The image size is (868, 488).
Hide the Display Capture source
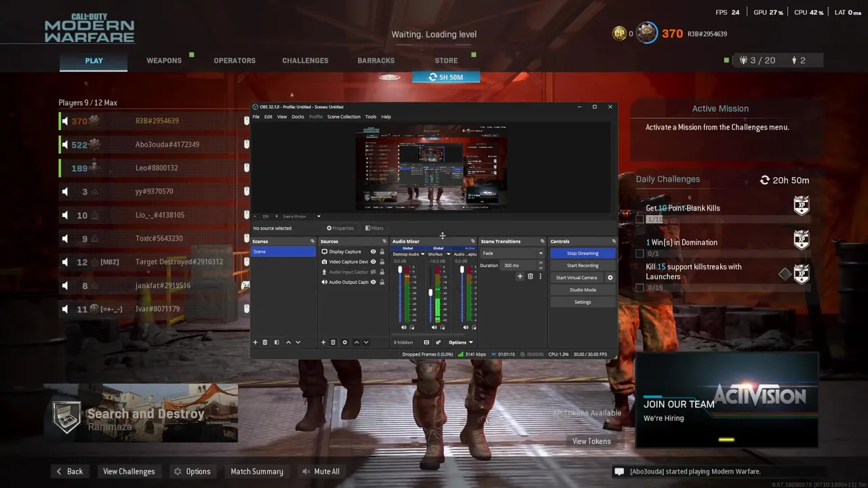(x=373, y=251)
